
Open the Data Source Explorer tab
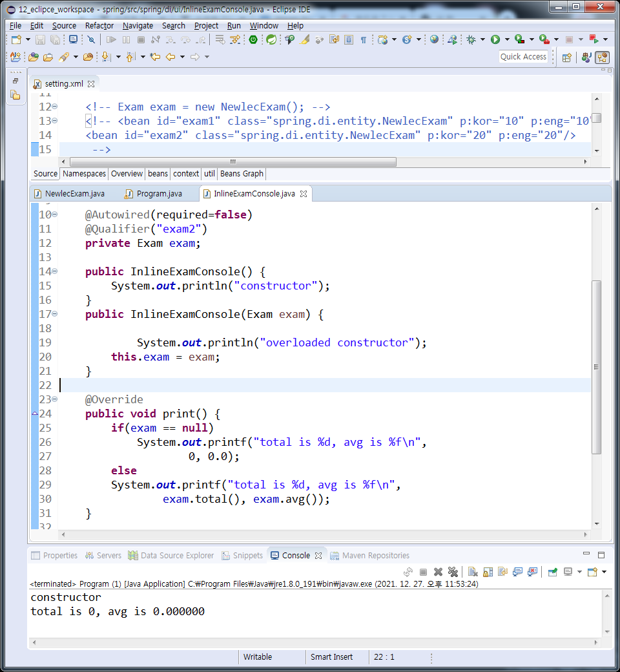click(171, 556)
